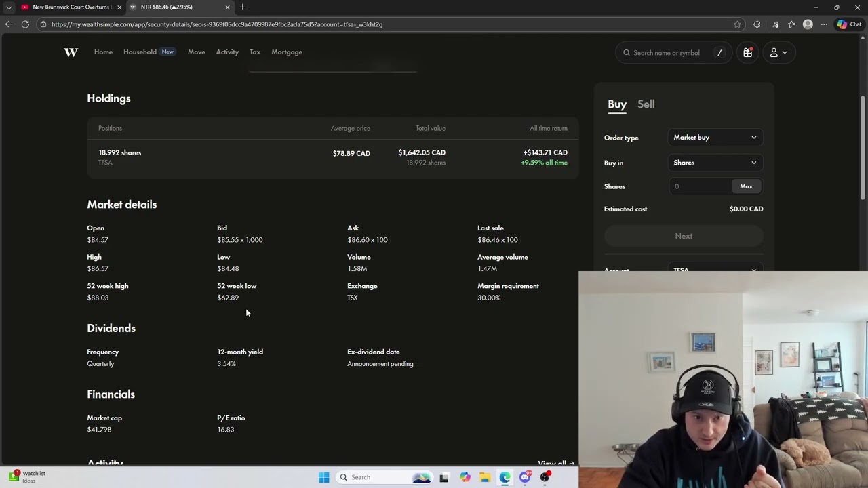This screenshot has height=488, width=868.
Task: Click the browser address URL bar
Action: click(x=387, y=24)
